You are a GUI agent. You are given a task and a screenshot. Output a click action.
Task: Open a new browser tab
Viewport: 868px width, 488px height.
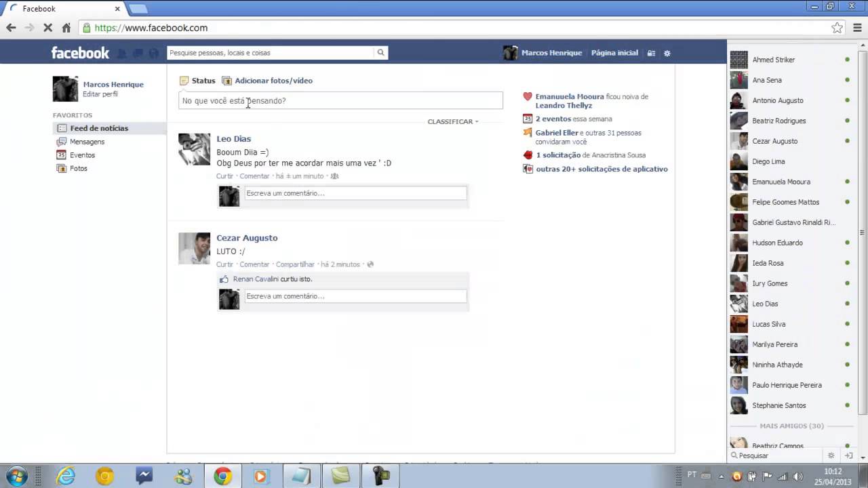(x=138, y=9)
